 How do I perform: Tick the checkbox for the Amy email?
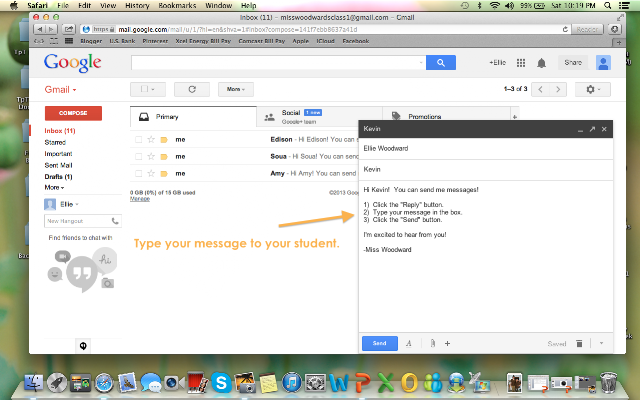coord(138,173)
